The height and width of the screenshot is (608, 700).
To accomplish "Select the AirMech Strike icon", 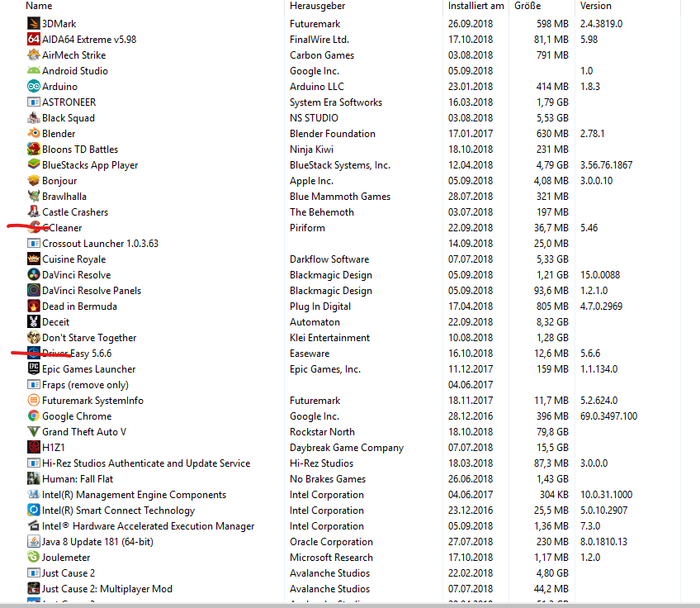I will [34, 55].
